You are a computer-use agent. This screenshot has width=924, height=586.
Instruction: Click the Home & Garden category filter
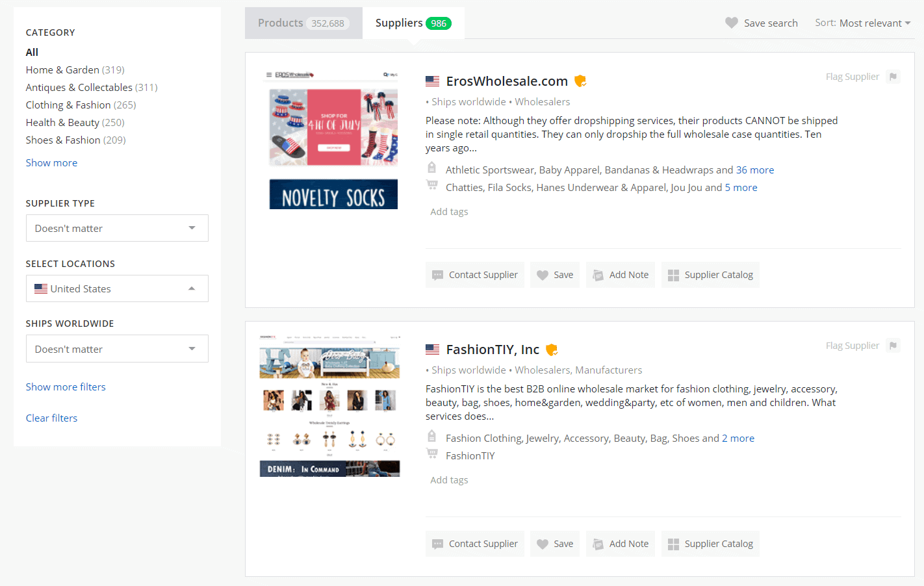point(62,70)
